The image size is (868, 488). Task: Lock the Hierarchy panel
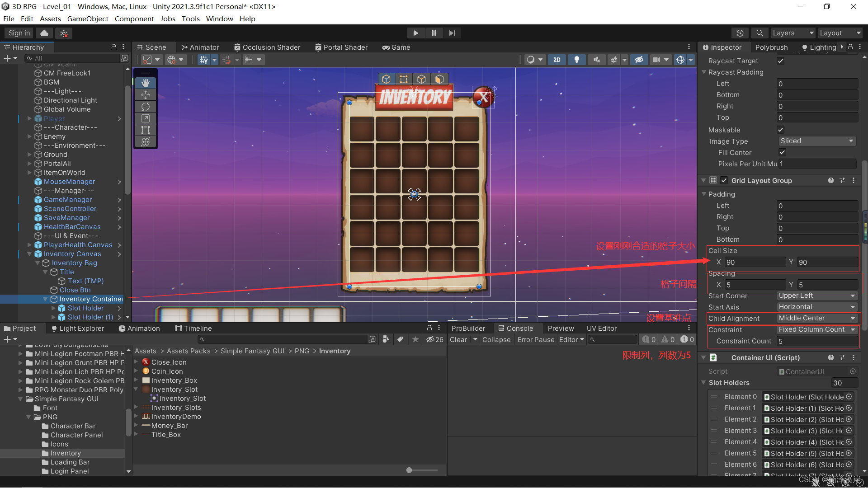point(114,47)
